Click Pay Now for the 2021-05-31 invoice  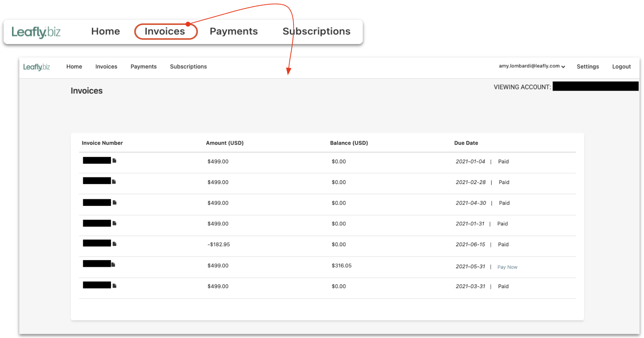507,267
